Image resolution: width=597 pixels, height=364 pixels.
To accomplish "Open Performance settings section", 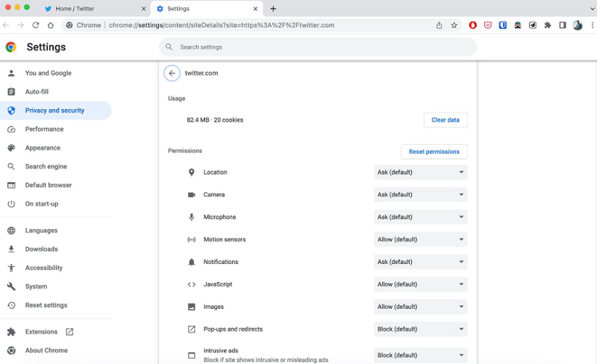I will [55, 129].
